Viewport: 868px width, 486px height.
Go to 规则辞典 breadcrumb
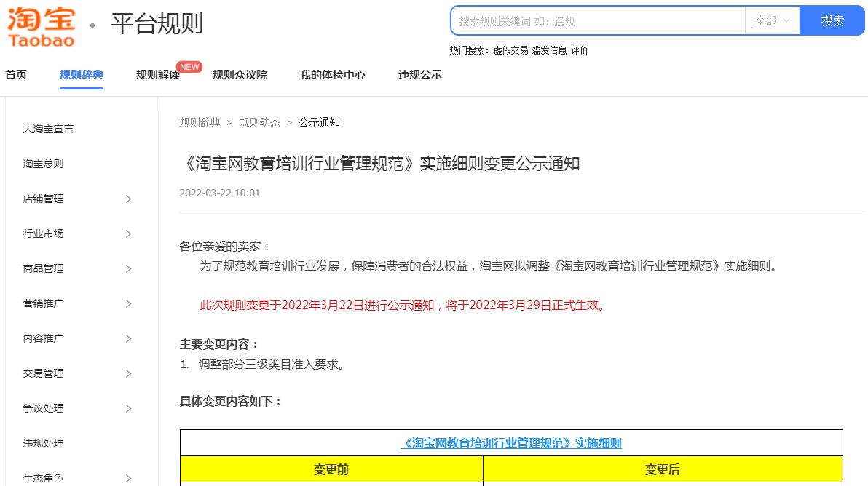[200, 122]
